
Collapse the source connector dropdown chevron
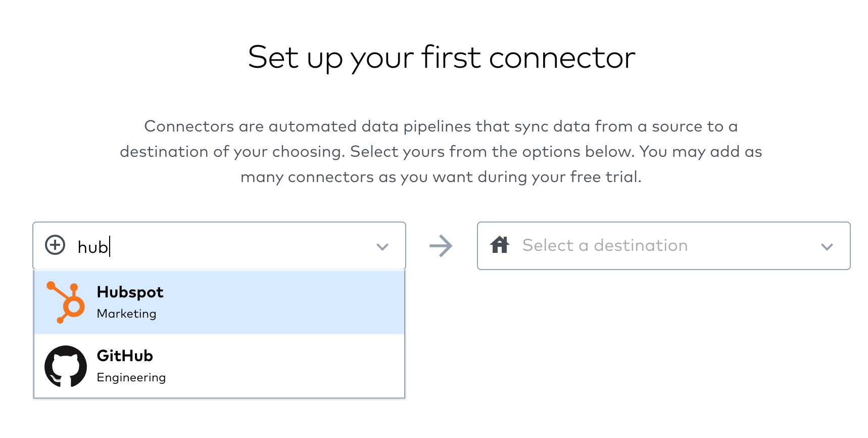click(382, 247)
